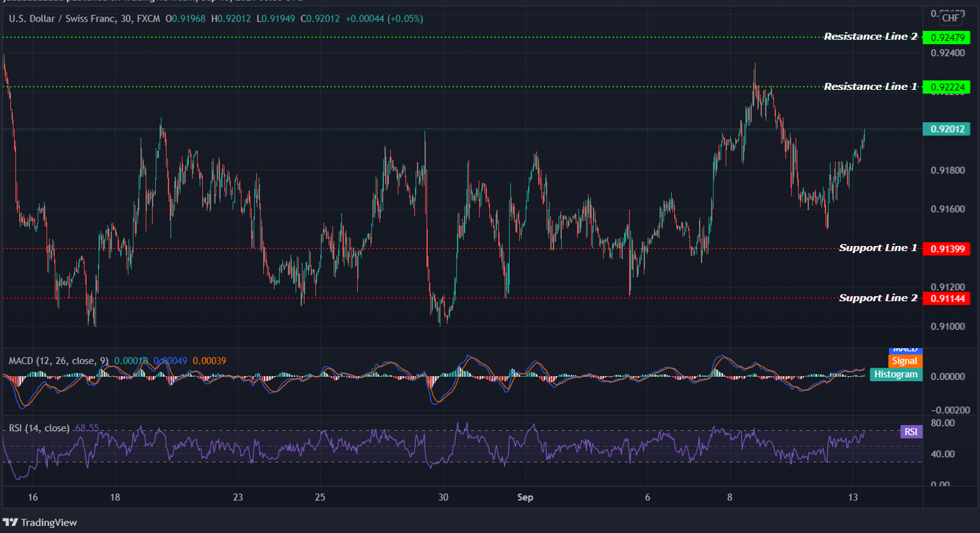Click date 30 on the time axis
Viewport: 980px width, 533px height.
click(x=443, y=497)
